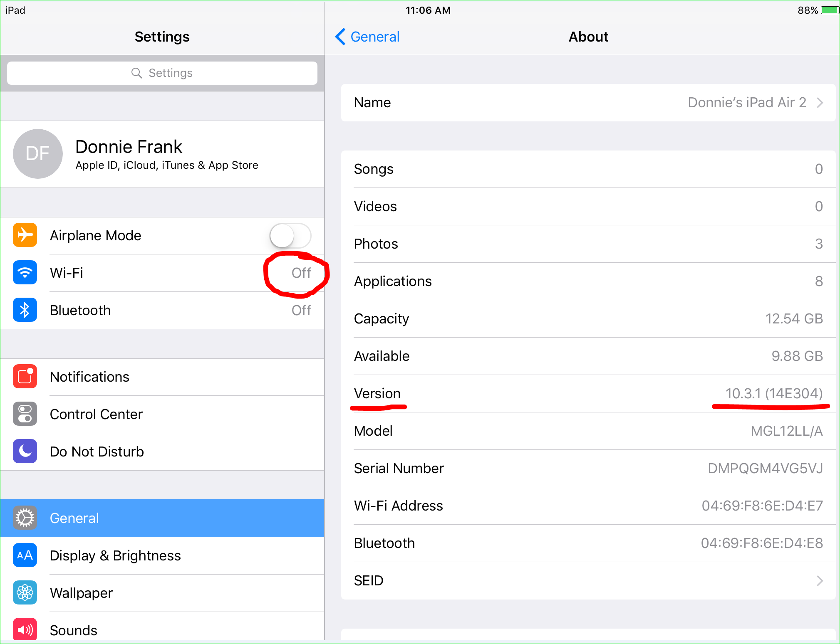The width and height of the screenshot is (840, 644).
Task: Tap the device name Donnie's iPad Air 2
Action: (747, 102)
